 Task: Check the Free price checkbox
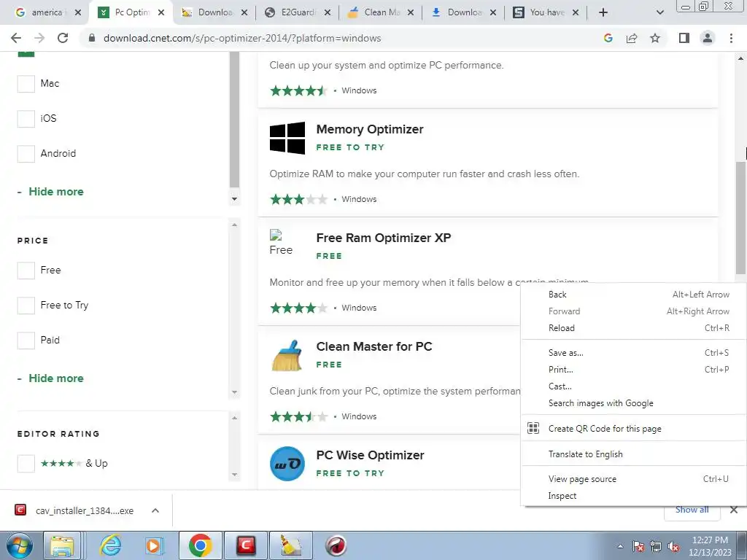pyautogui.click(x=26, y=271)
